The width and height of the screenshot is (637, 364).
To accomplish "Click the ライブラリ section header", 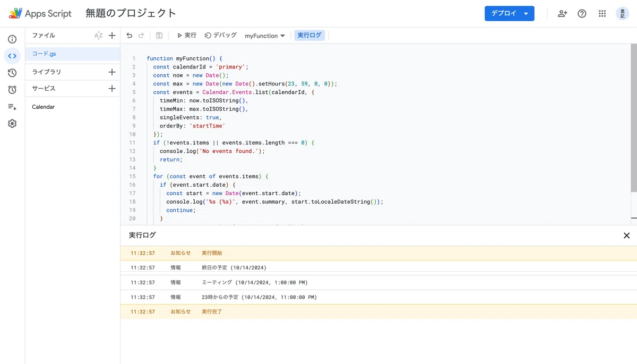I will 47,72.
